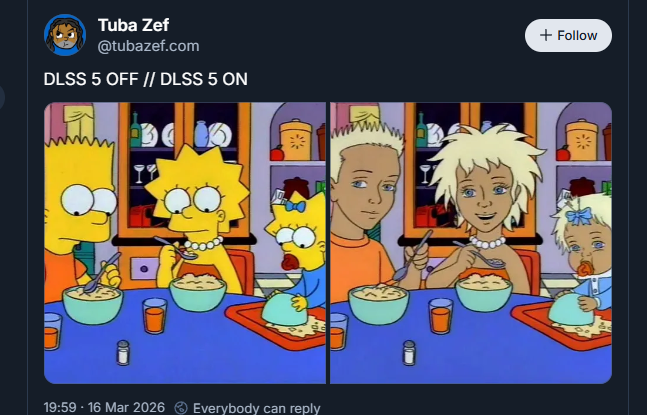Click the salt shaker in the left image
647x415 pixels.
(x=123, y=353)
